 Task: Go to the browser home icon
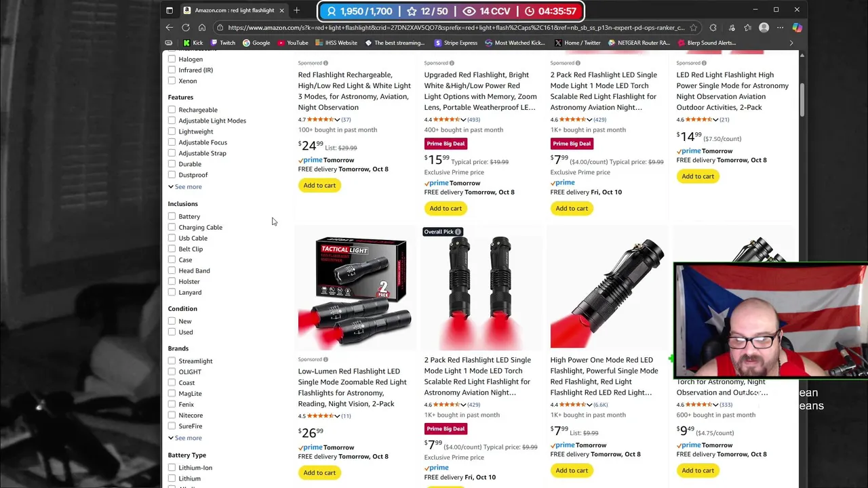tap(202, 28)
